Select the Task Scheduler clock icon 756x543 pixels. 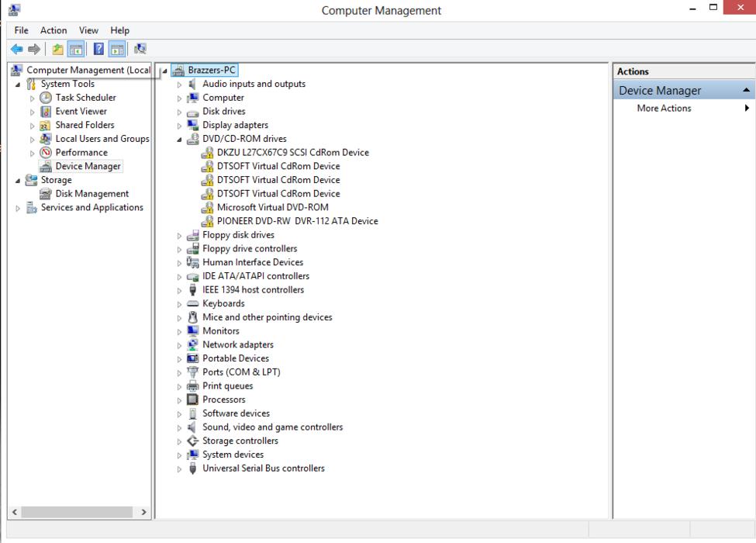point(46,98)
